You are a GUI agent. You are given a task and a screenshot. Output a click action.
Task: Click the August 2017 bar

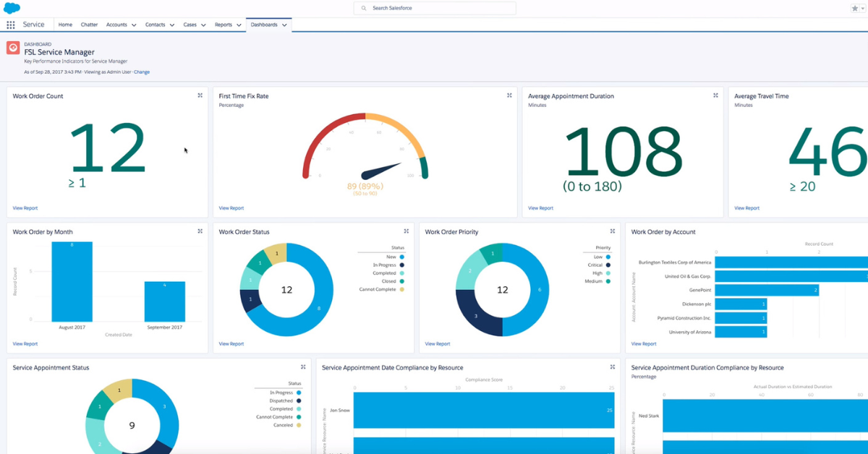click(x=72, y=281)
